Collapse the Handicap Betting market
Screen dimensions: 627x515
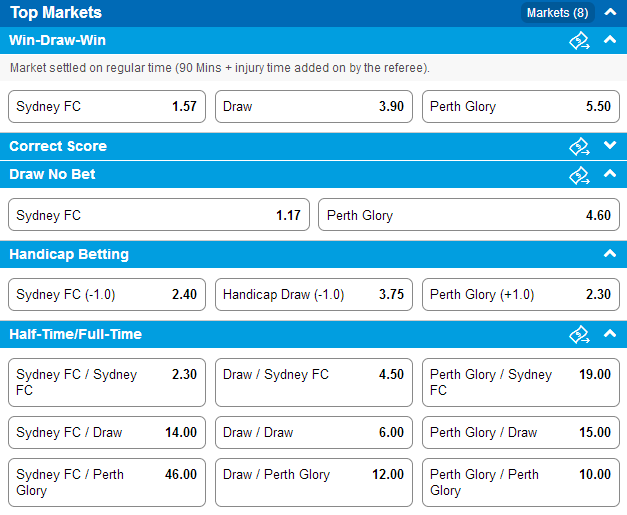610,254
